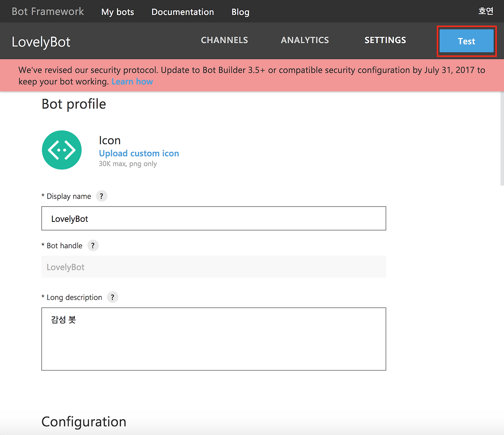Click the LovelyBot title in the header
This screenshot has width=504, height=435.
[x=41, y=42]
